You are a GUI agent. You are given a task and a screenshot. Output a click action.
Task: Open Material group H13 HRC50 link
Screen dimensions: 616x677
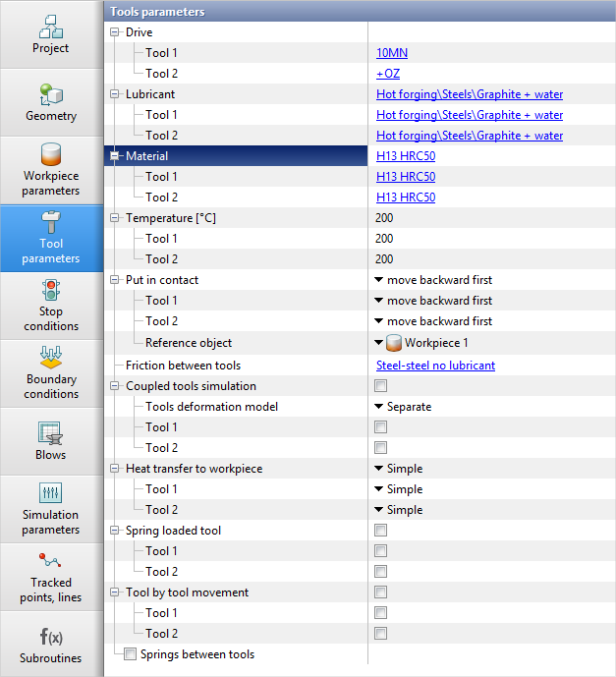click(x=406, y=156)
